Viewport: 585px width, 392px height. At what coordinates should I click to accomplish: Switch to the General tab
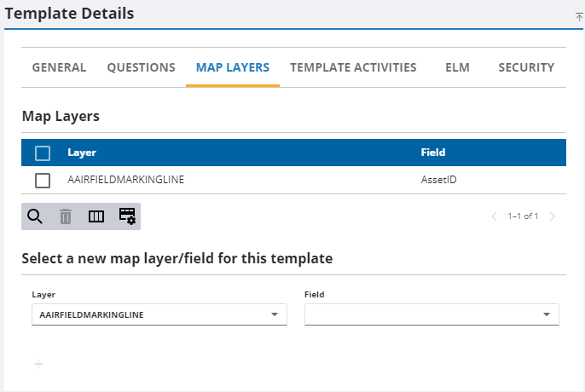click(59, 67)
